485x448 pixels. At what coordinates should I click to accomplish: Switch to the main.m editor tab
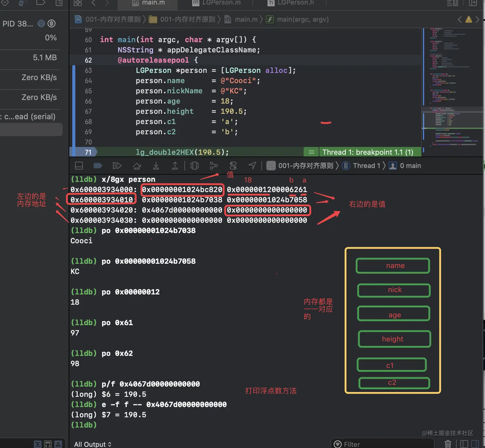tap(149, 3)
